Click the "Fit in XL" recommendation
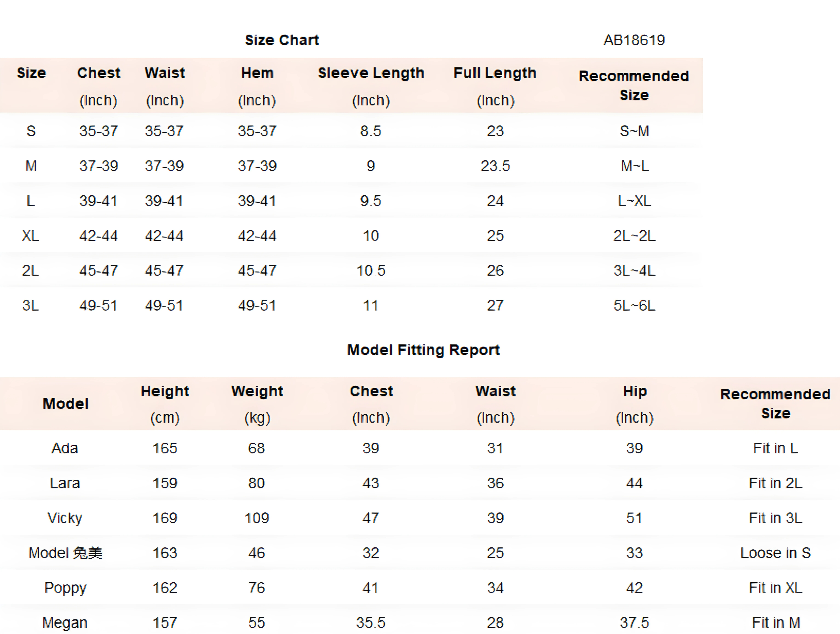This screenshot has width=840, height=634. (775, 588)
